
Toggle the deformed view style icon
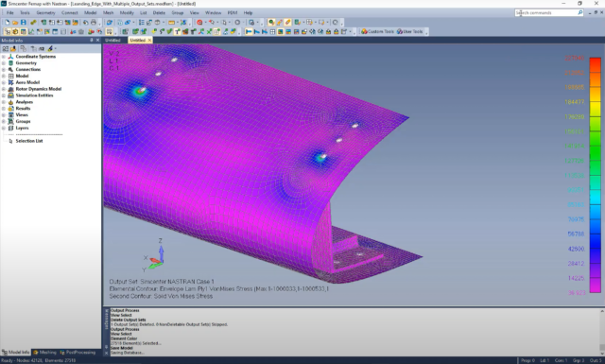[x=256, y=31]
